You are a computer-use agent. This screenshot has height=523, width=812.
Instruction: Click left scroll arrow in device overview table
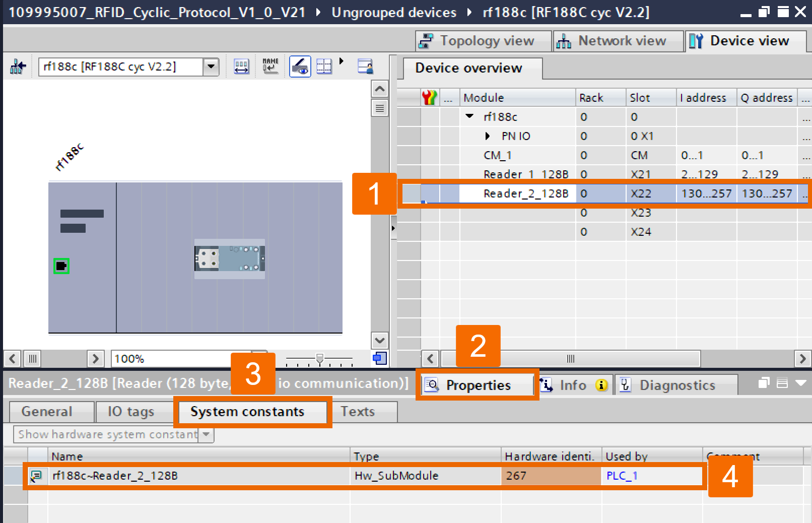click(430, 359)
